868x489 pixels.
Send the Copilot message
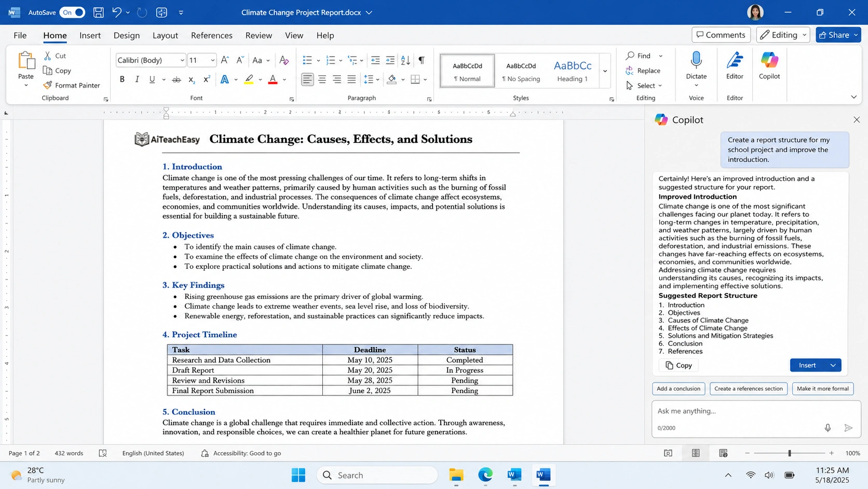pyautogui.click(x=848, y=428)
